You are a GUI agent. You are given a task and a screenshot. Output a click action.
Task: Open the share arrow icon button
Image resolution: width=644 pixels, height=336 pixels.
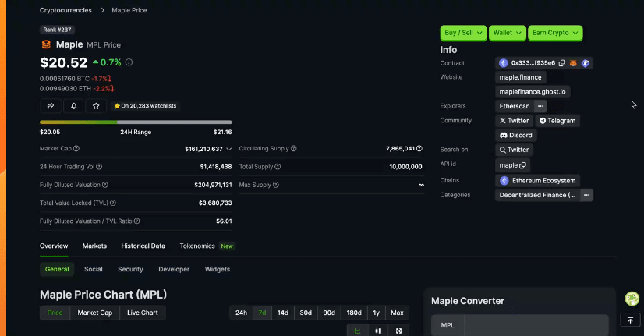(51, 106)
